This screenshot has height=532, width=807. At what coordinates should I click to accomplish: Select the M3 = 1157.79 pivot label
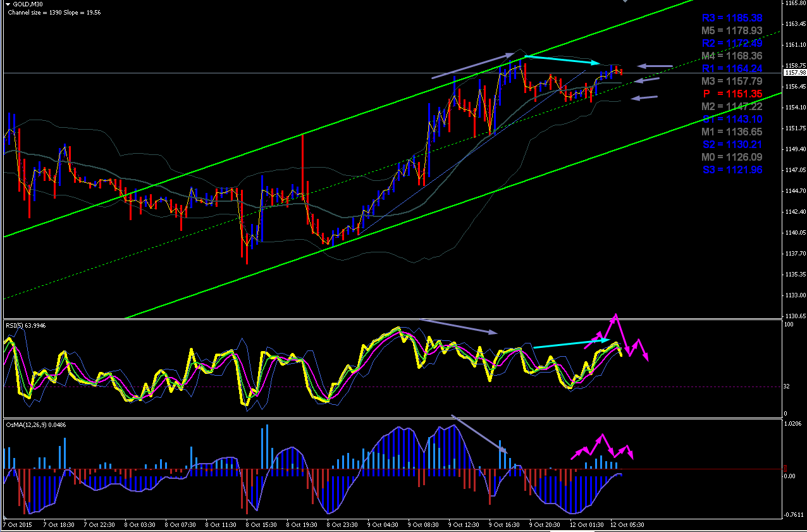point(732,81)
